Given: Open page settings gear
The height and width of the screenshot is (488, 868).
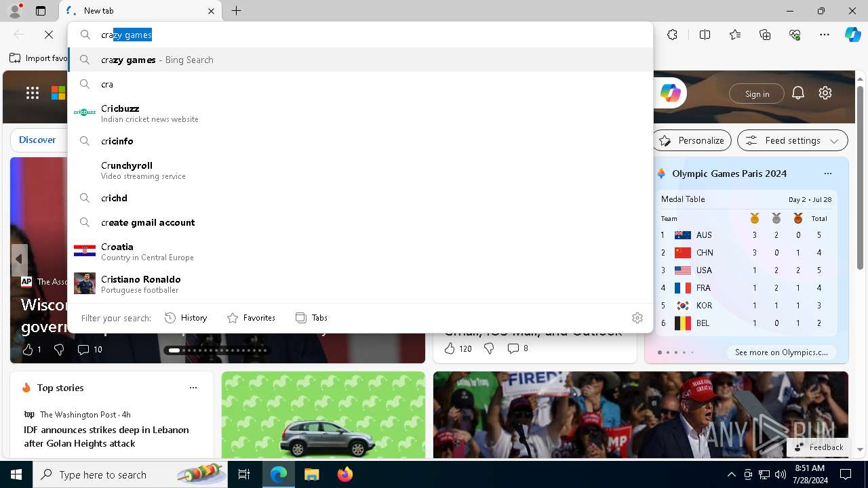Looking at the screenshot, I should (825, 93).
